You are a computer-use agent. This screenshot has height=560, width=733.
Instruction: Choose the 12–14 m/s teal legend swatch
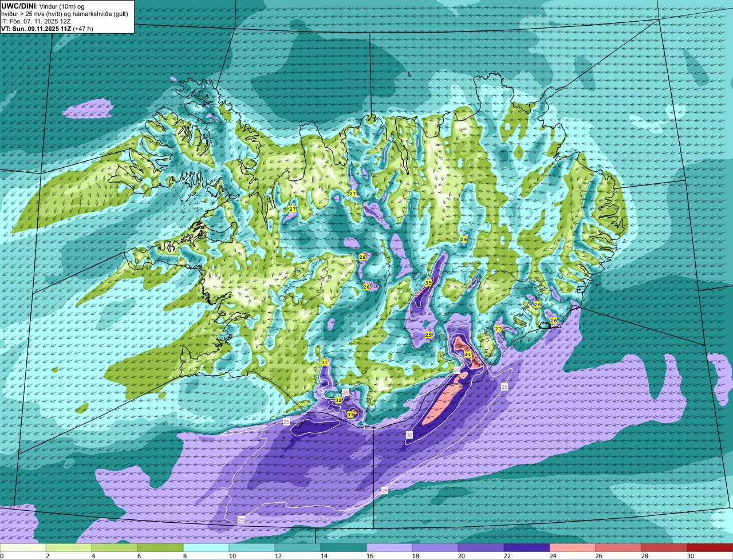coord(298,547)
